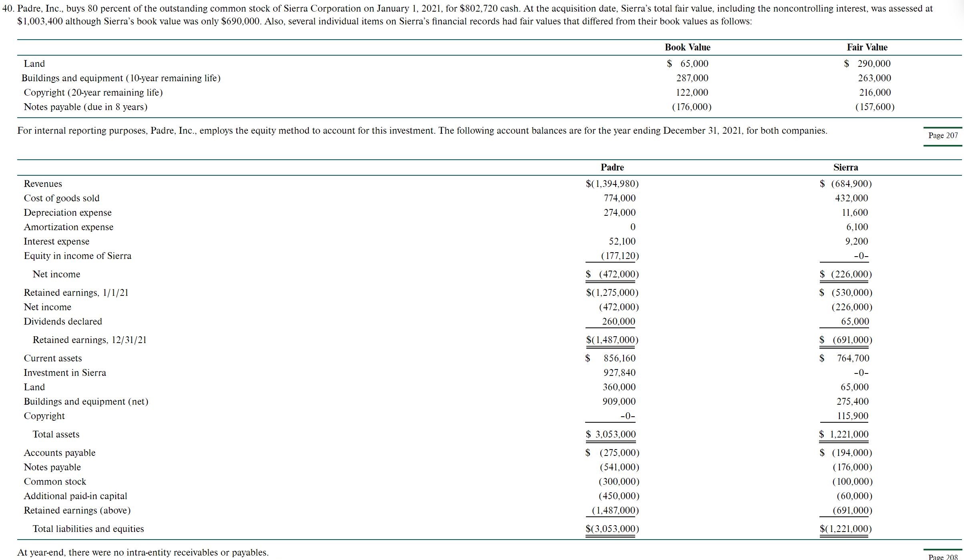Click the Sierra column header
The image size is (964, 560).
845,167
